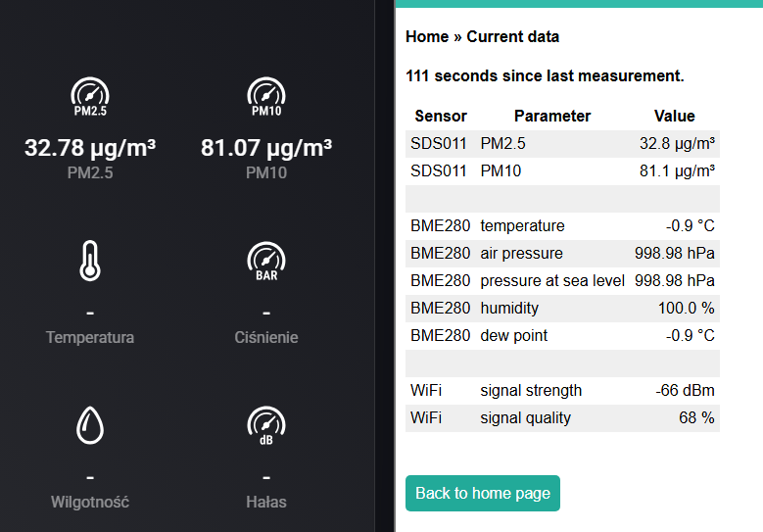Click the Current data breadcrumb text
This screenshot has width=763, height=532.
[513, 37]
